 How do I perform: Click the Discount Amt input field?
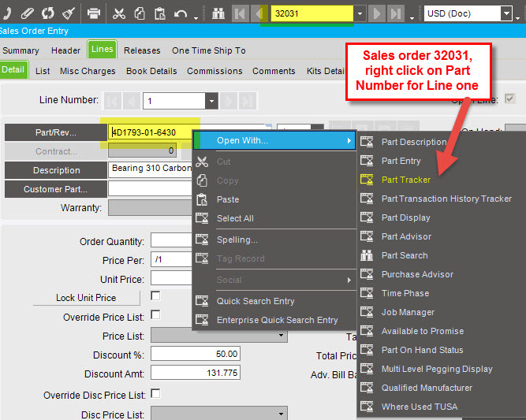[x=196, y=373]
